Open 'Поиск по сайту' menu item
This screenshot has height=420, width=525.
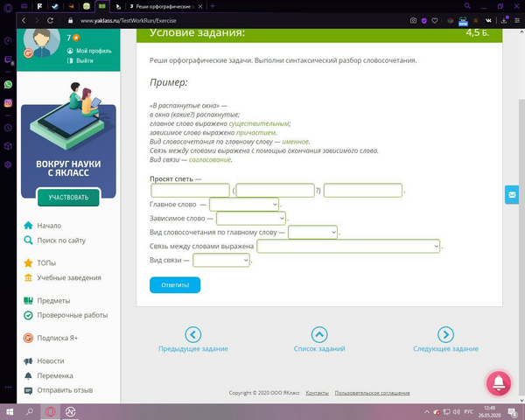click(x=55, y=240)
